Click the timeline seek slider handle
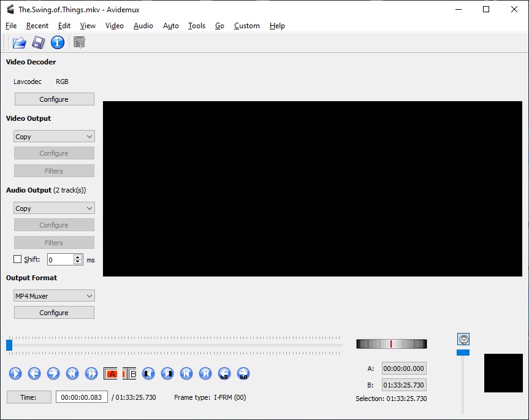The height and width of the screenshot is (420, 529). pyautogui.click(x=9, y=345)
